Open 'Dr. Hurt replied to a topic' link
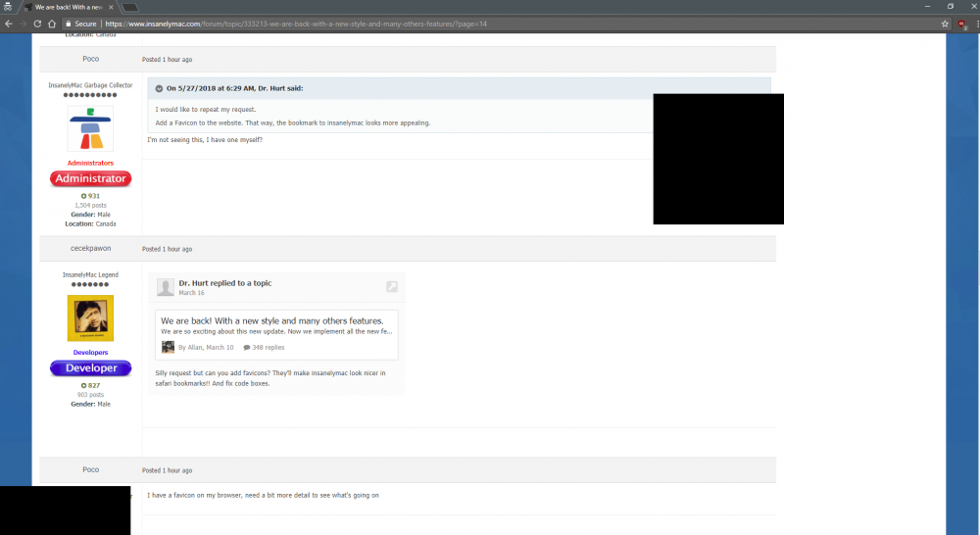 (225, 283)
